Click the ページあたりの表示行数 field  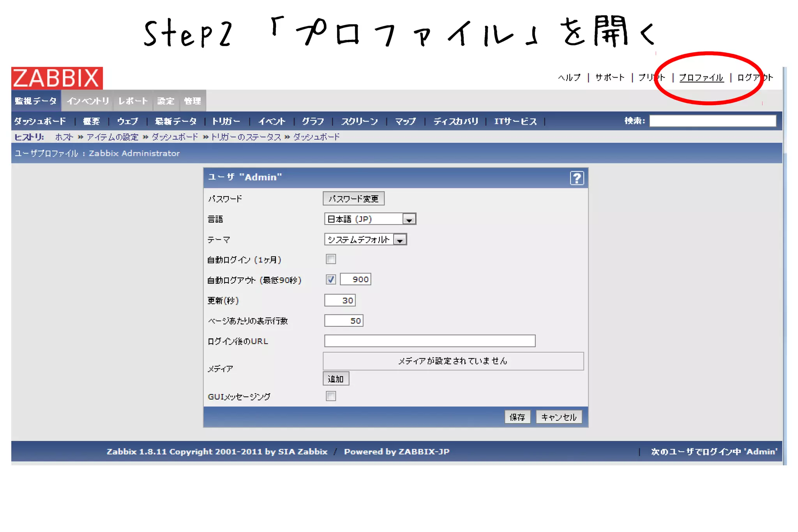pyautogui.click(x=344, y=320)
